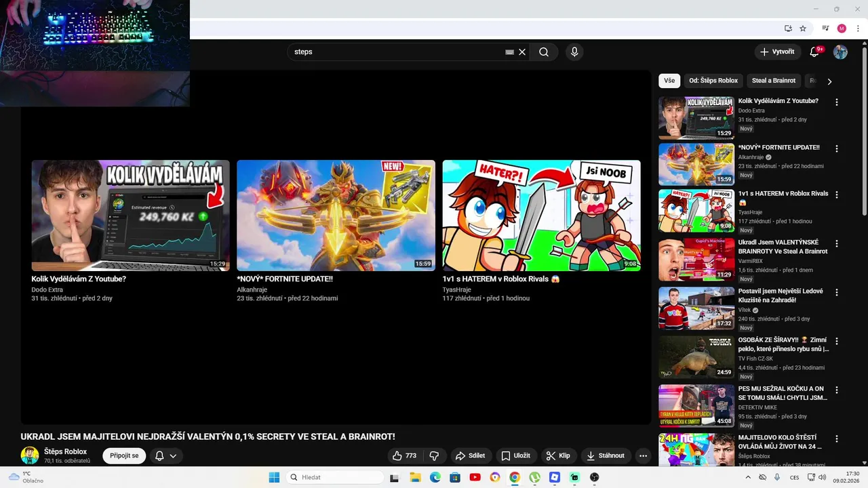Click the CES keyboard language indicator
The width and height of the screenshot is (868, 488).
click(795, 477)
